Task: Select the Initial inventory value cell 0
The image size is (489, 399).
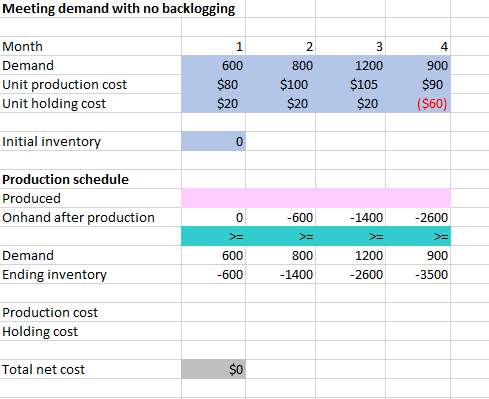Action: tap(214, 141)
